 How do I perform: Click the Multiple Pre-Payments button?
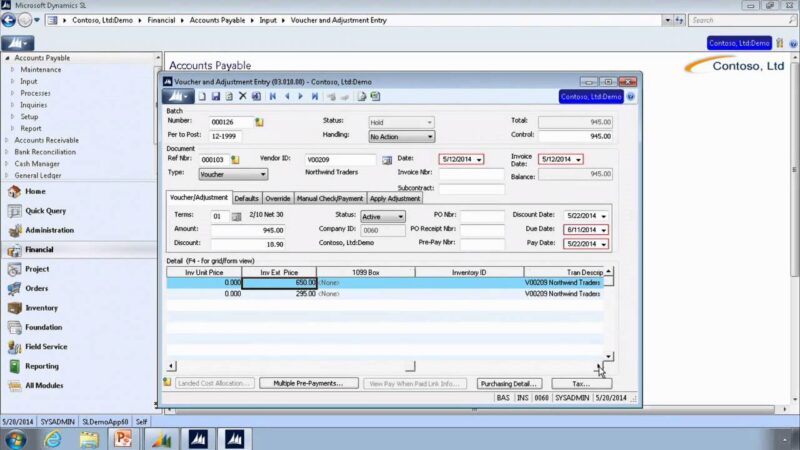coord(308,383)
